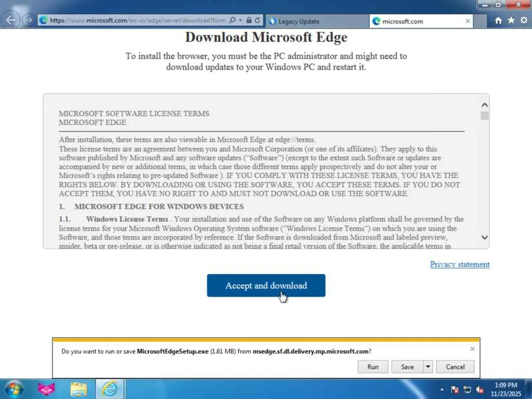Viewport: 532px width, 399px height.
Task: Click the "MICROSOFT EDGE FOR WINDOWS DEVICES" section heading
Action: (159, 206)
